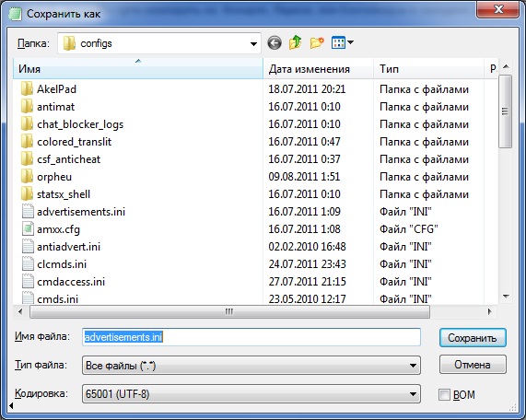The height and width of the screenshot is (420, 526).
Task: Click the vertical scrollbar down arrow
Action: tap(506, 297)
